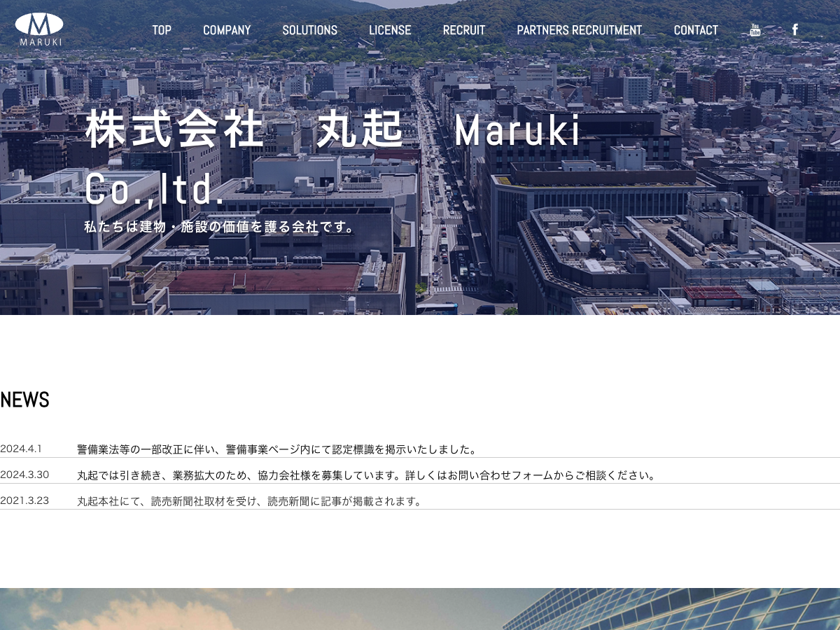
Task: Open PARTNERS RECRUITMENT menu item
Action: (x=580, y=30)
